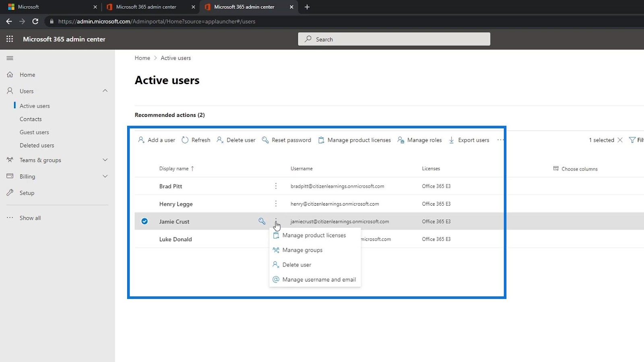Image resolution: width=644 pixels, height=362 pixels.
Task: Click the Microsoft 365 admin center header title
Action: pos(64,39)
